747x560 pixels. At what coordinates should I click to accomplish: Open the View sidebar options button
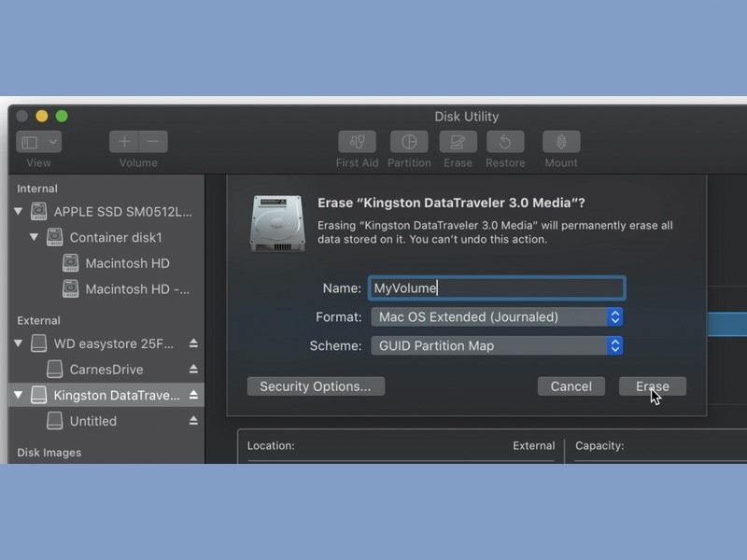38,142
